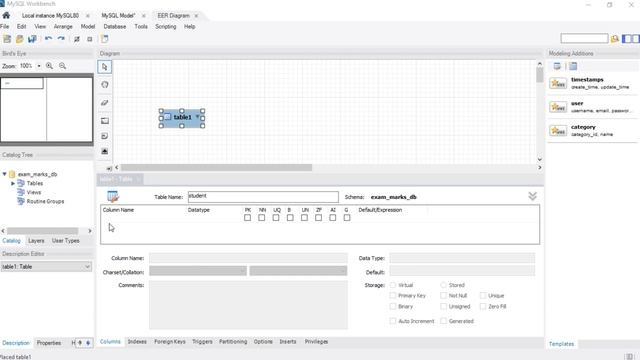This screenshot has height=360, width=640.
Task: Open the Scripting menu
Action: [x=166, y=27]
